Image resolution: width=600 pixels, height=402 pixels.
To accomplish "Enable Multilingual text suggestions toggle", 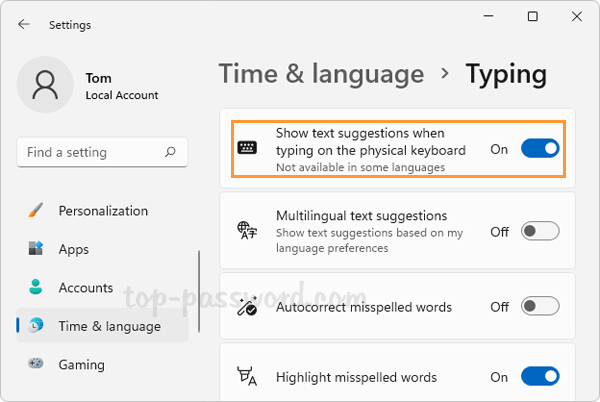I will point(540,231).
